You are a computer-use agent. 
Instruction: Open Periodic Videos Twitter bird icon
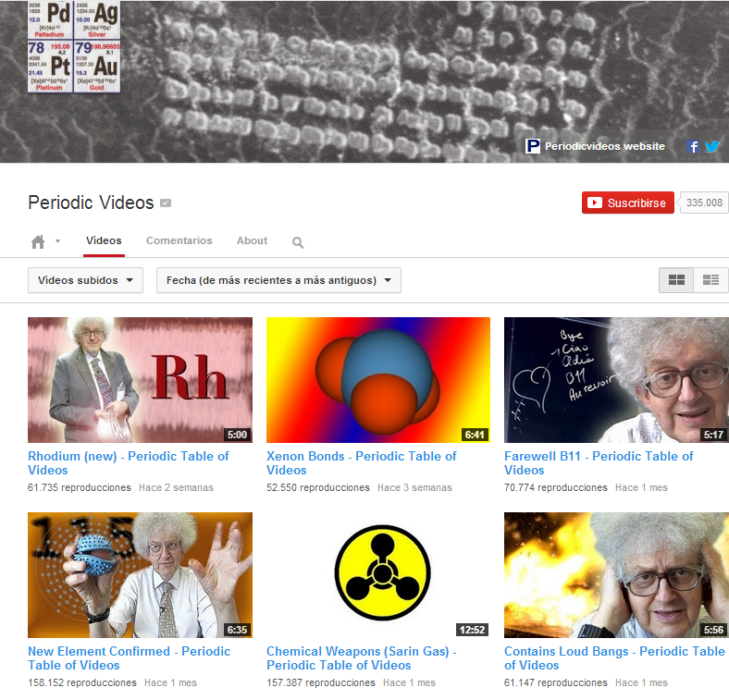[711, 146]
